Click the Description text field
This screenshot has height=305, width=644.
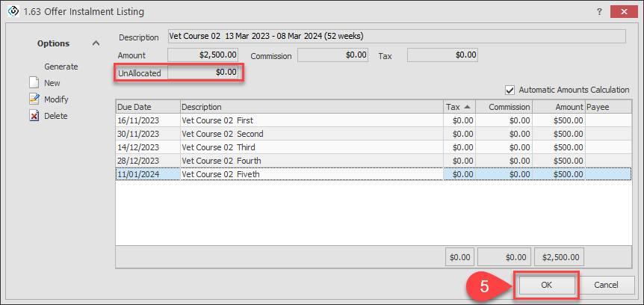click(x=396, y=36)
